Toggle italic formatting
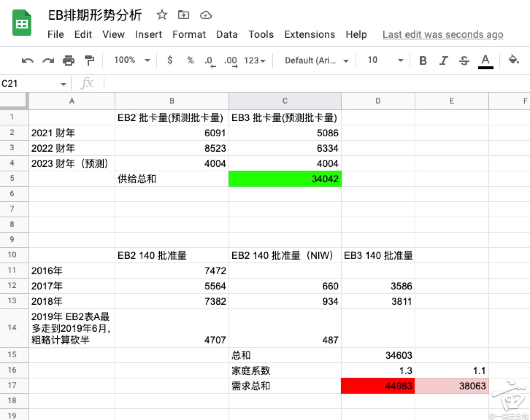 pyautogui.click(x=443, y=61)
